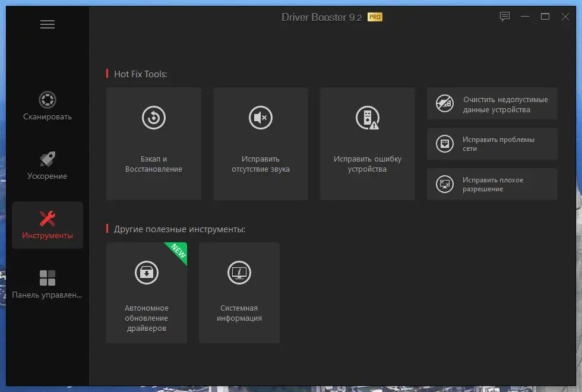Open the hamburger menu
The image size is (582, 392).
[48, 24]
